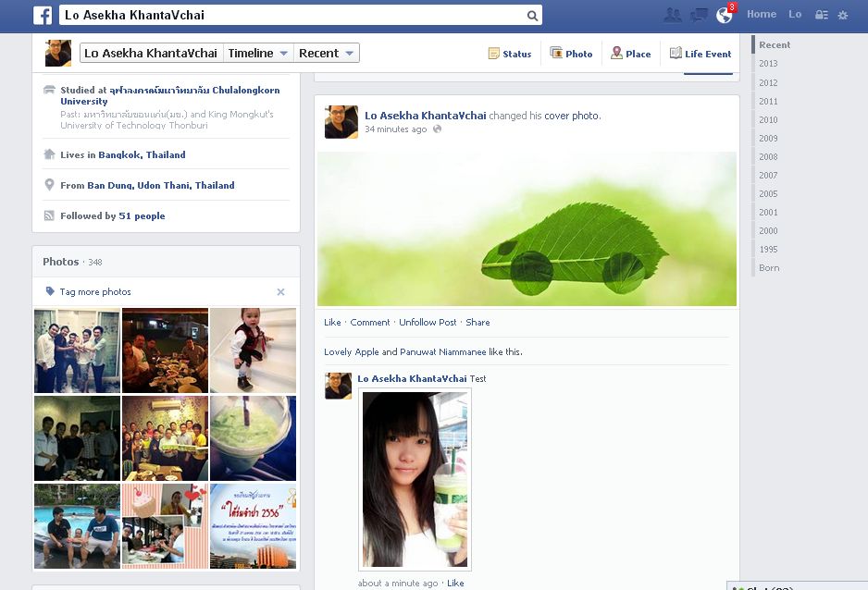Jump to 2009 in timeline
Viewport: 868px width, 590px height.
tap(768, 139)
